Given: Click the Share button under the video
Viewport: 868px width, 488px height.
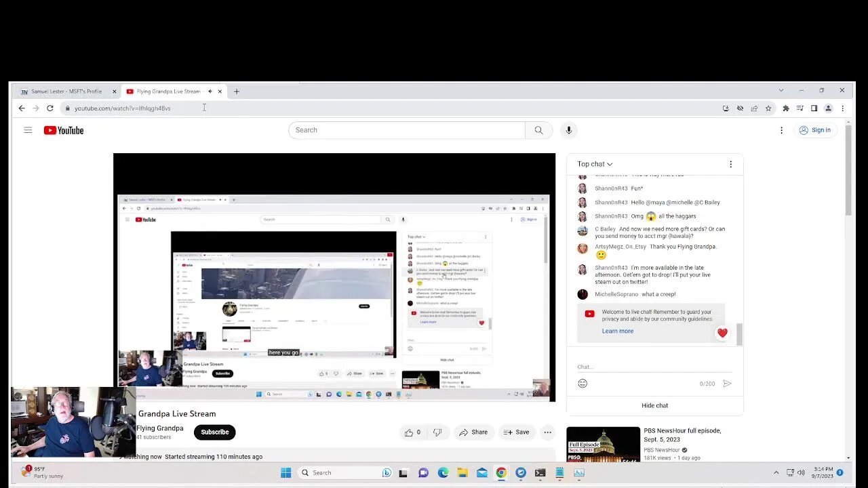Looking at the screenshot, I should 473,432.
